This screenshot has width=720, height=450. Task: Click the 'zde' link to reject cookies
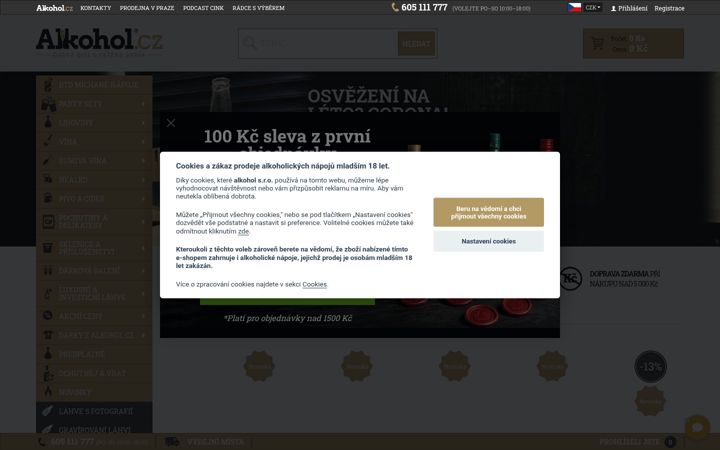[243, 231]
